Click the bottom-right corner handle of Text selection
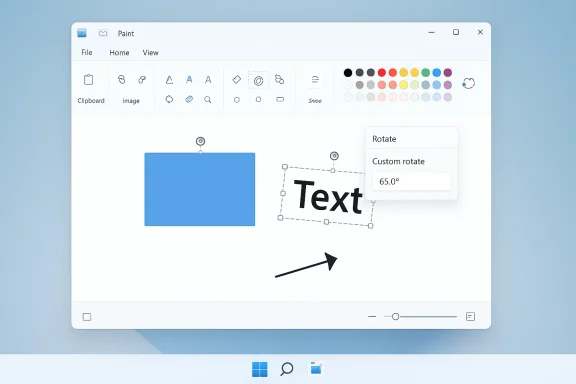 (x=370, y=226)
